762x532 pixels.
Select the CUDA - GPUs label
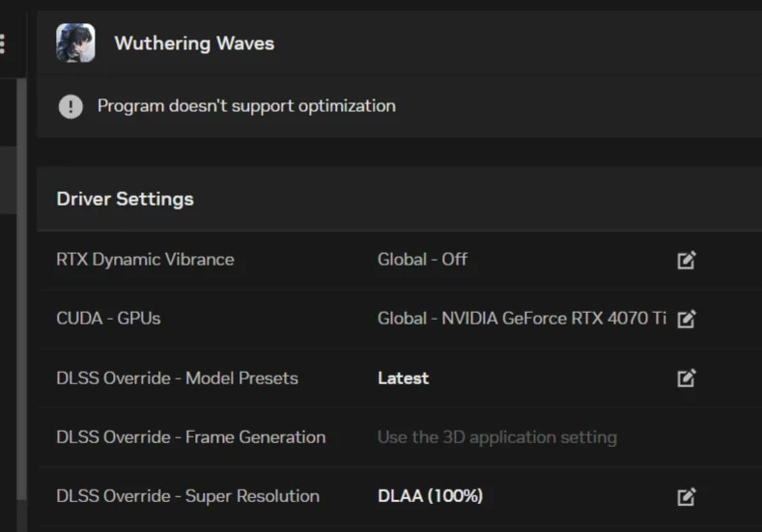108,319
